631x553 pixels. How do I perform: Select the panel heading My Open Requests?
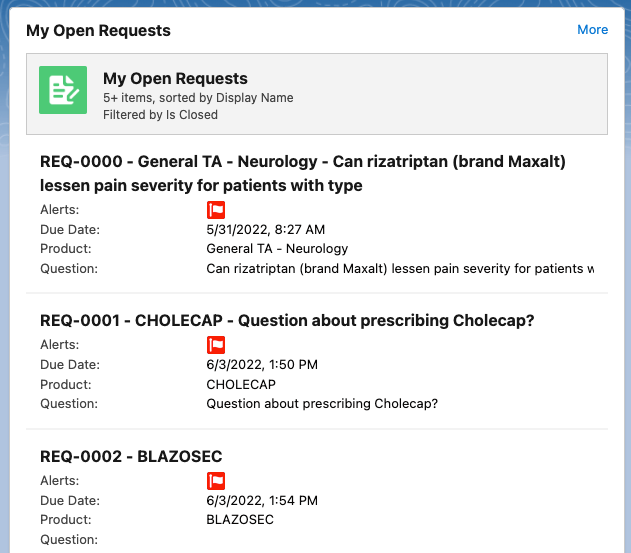click(98, 30)
